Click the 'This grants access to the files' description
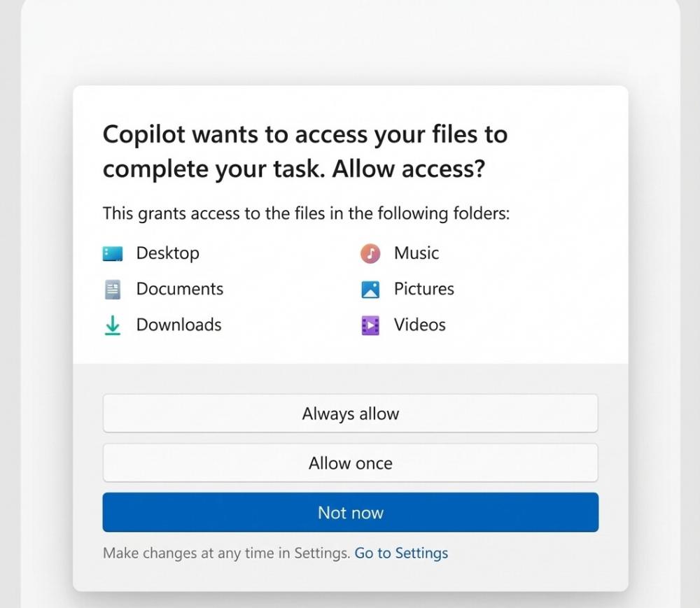 pos(306,213)
